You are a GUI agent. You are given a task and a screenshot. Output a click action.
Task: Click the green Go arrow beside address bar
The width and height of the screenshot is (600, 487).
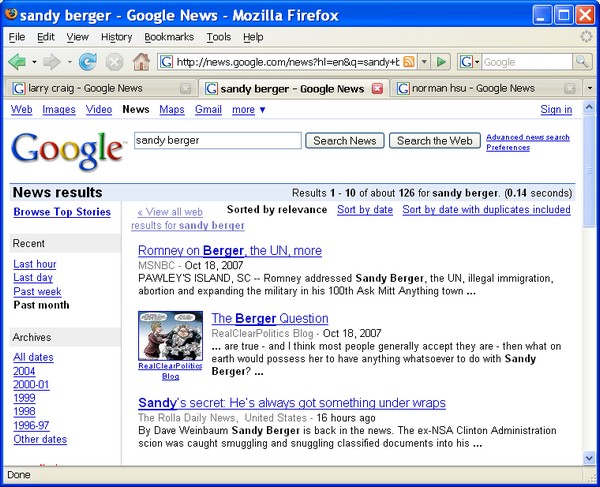tap(441, 62)
